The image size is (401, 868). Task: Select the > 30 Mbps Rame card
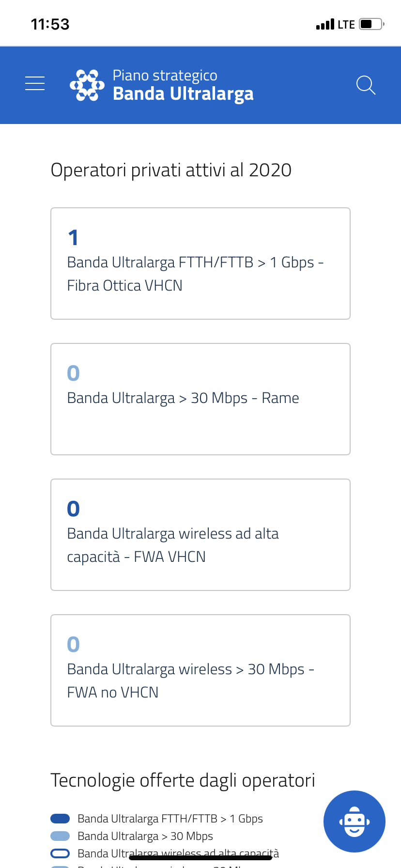pos(200,399)
